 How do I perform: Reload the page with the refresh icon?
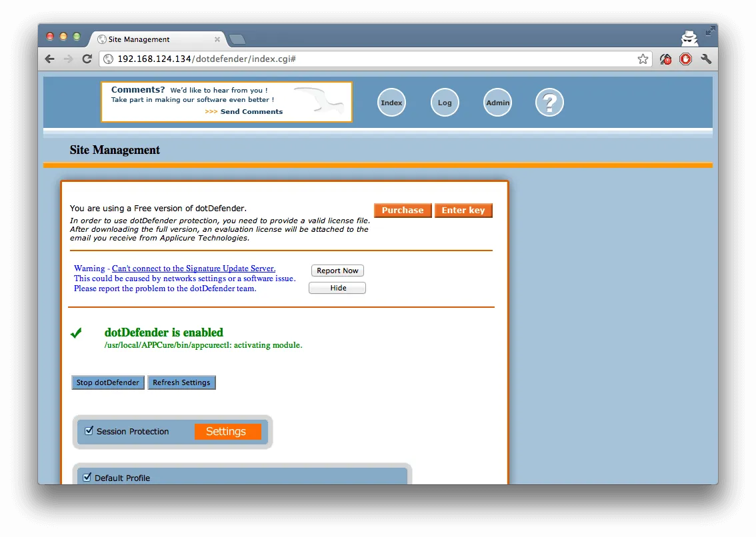[x=87, y=59]
